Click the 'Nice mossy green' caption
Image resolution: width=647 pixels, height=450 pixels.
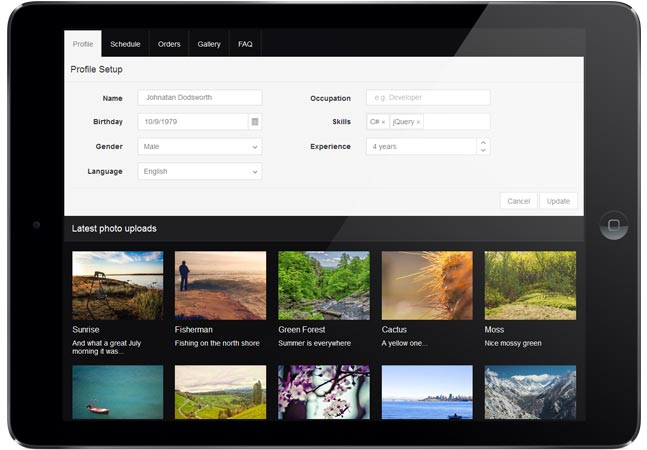513,343
